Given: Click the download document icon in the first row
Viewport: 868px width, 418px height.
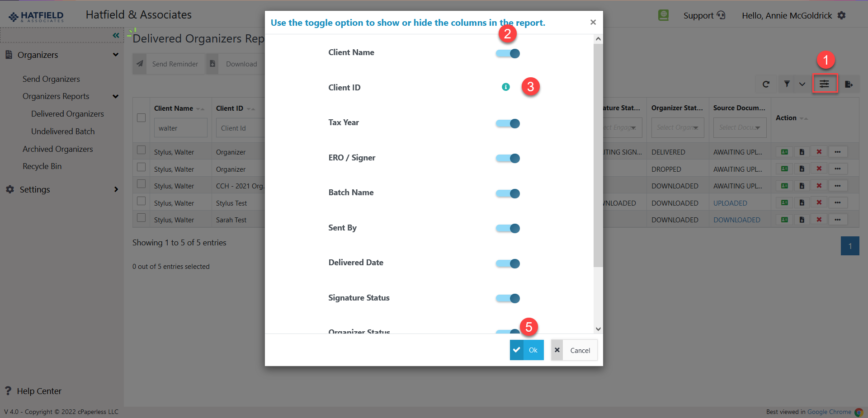Looking at the screenshot, I should click(802, 152).
